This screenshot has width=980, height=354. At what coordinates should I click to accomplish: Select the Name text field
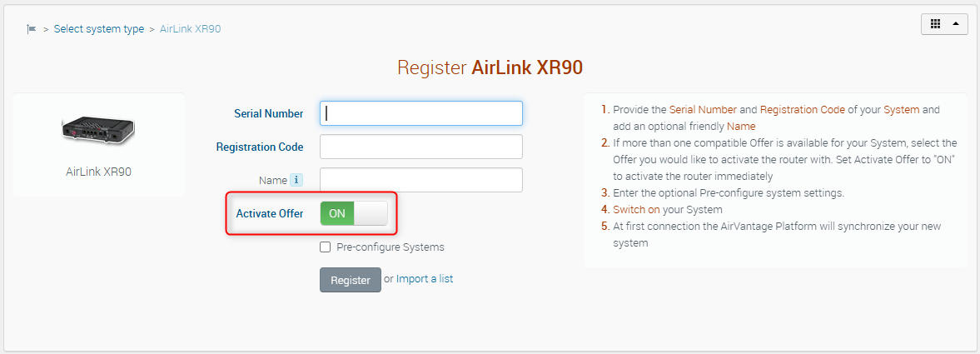point(421,180)
